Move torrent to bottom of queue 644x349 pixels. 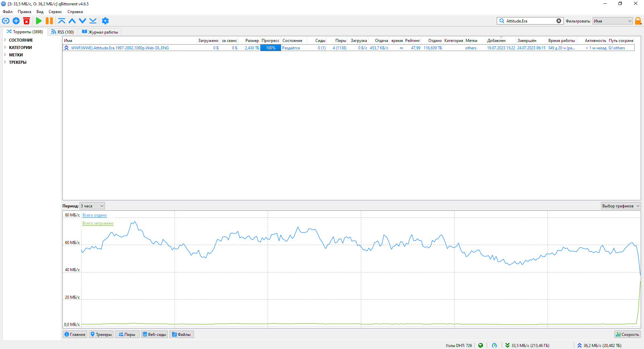[x=93, y=21]
